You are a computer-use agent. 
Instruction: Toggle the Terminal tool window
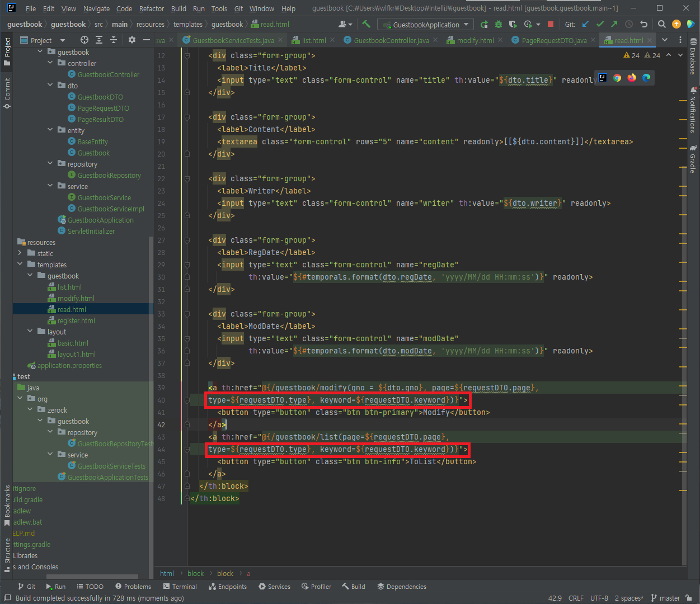(x=180, y=587)
